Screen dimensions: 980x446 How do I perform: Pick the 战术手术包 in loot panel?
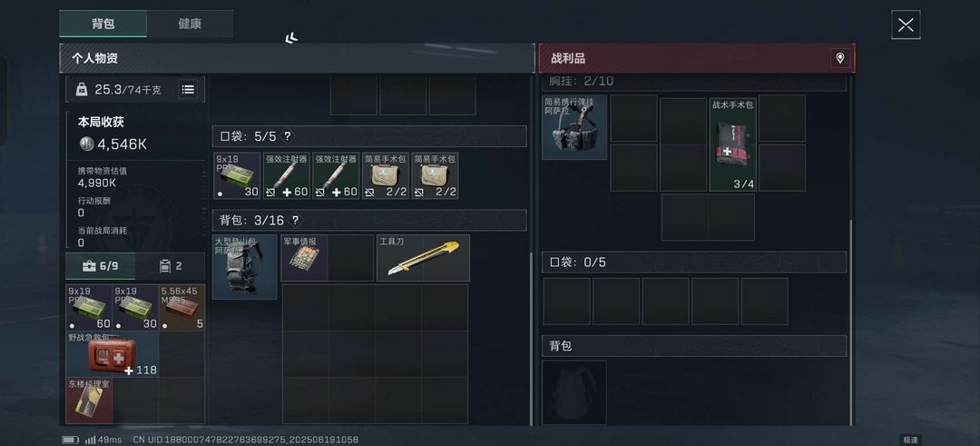click(x=732, y=144)
